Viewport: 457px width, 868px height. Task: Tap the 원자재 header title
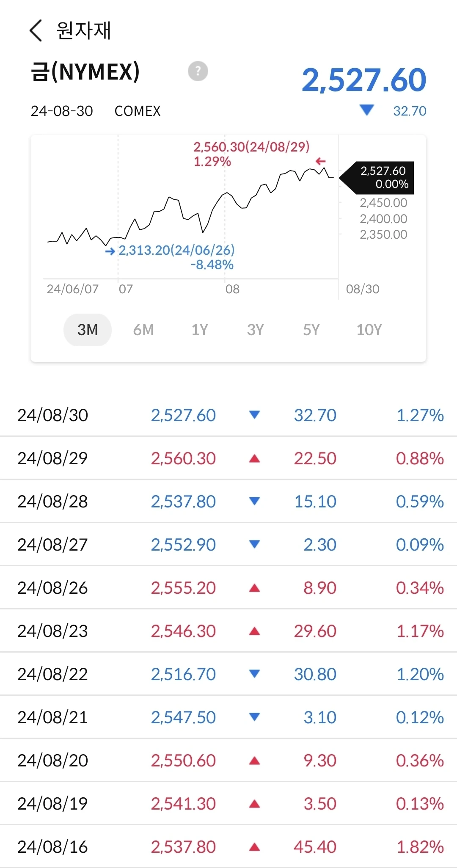pos(84,30)
